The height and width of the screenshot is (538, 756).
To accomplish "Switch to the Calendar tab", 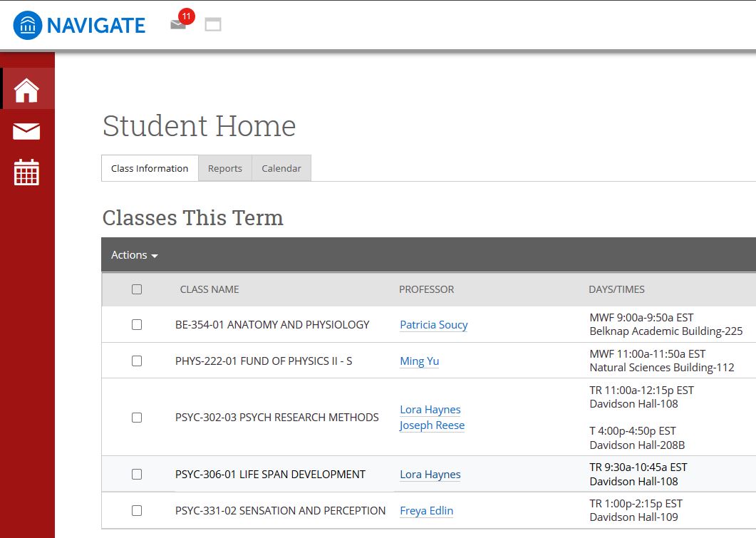I will point(281,169).
